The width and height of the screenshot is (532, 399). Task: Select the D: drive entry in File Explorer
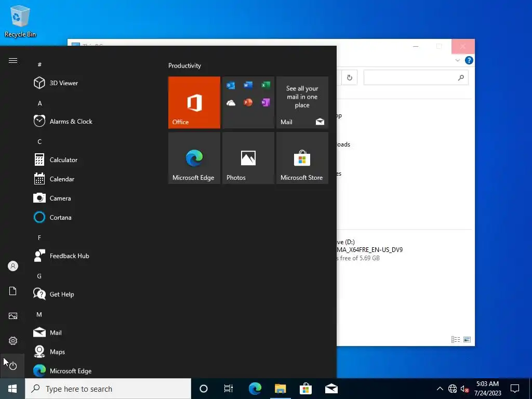370,250
